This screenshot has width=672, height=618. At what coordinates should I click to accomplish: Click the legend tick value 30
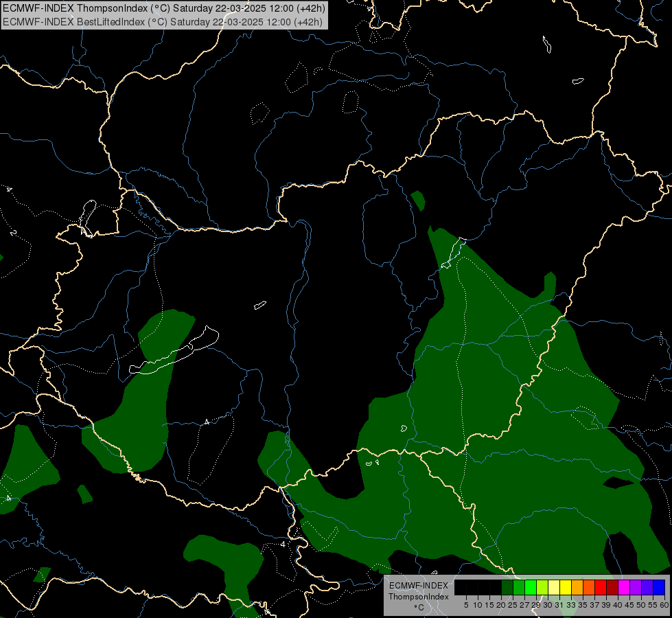(x=548, y=605)
